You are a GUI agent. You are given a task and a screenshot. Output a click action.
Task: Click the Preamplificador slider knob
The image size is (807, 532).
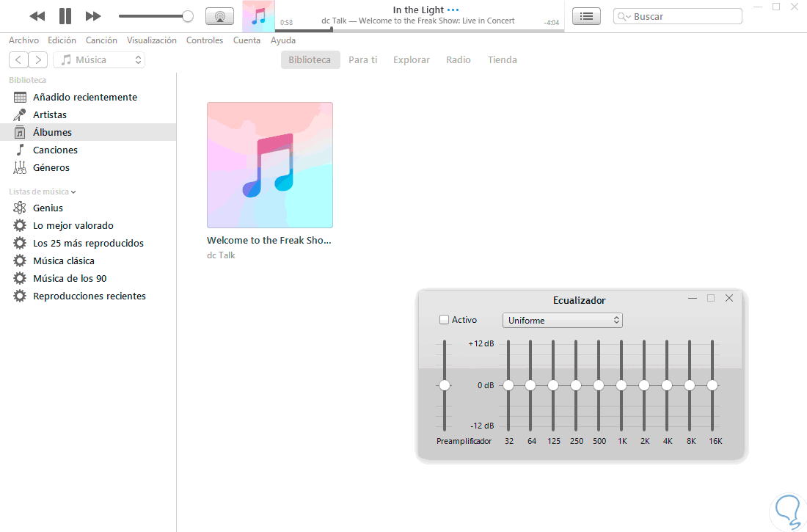pos(445,385)
